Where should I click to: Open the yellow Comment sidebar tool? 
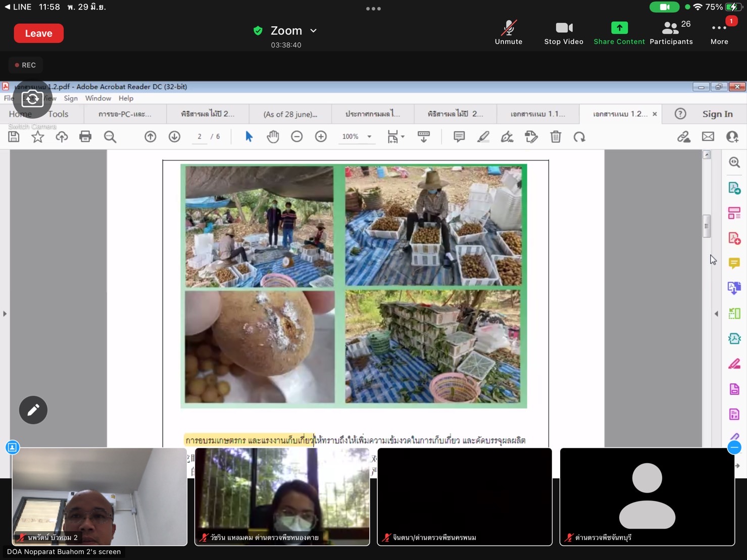734,263
